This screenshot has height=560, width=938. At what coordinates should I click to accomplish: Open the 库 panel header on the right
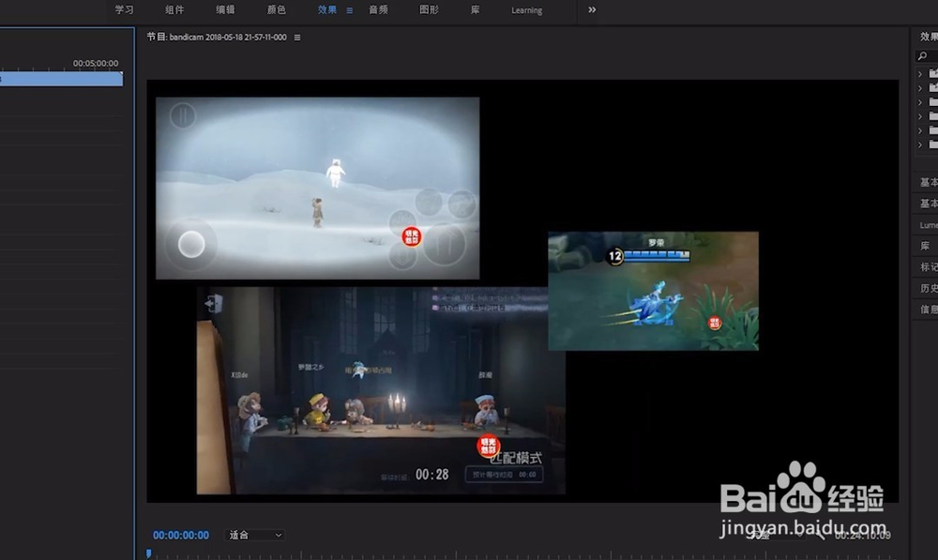(925, 246)
